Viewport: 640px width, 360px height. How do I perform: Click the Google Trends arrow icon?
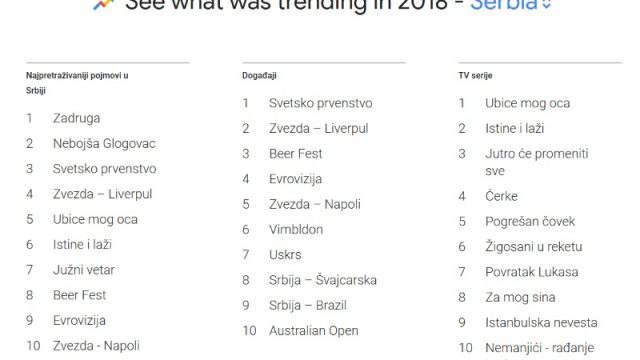pos(104,4)
